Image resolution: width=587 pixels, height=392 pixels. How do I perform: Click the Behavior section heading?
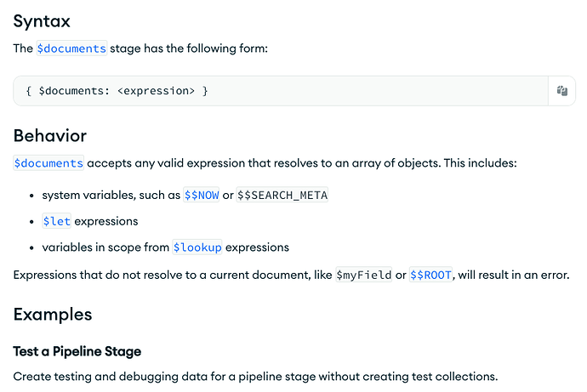coord(49,136)
